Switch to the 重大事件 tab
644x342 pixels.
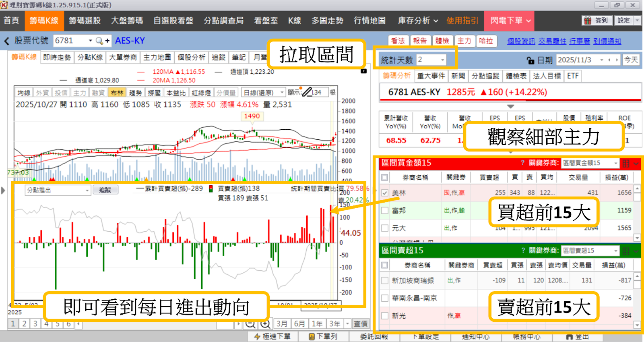point(431,76)
